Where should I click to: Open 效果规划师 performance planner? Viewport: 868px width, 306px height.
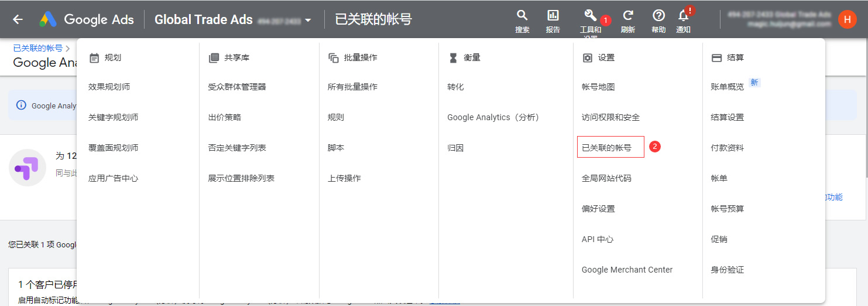[x=109, y=87]
